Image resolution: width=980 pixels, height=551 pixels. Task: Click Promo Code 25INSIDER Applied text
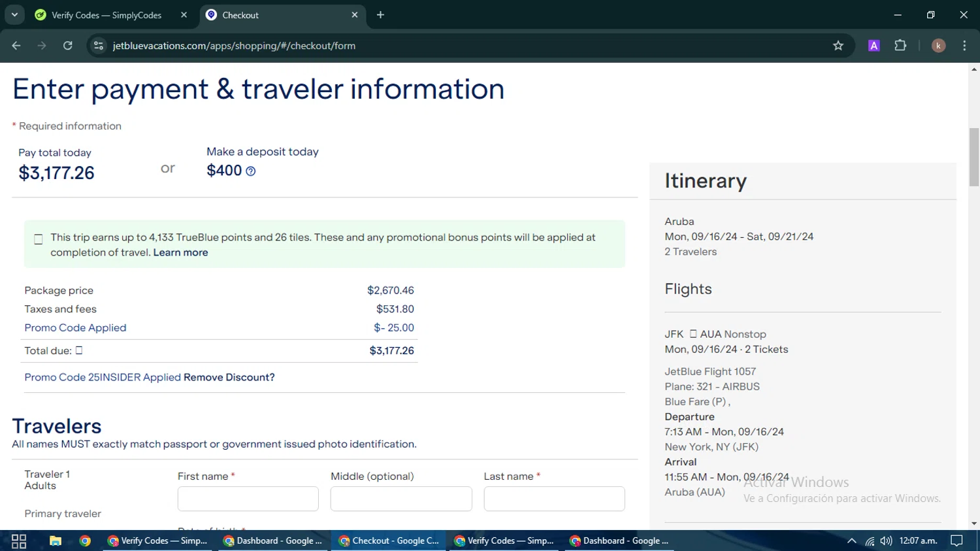[103, 378]
